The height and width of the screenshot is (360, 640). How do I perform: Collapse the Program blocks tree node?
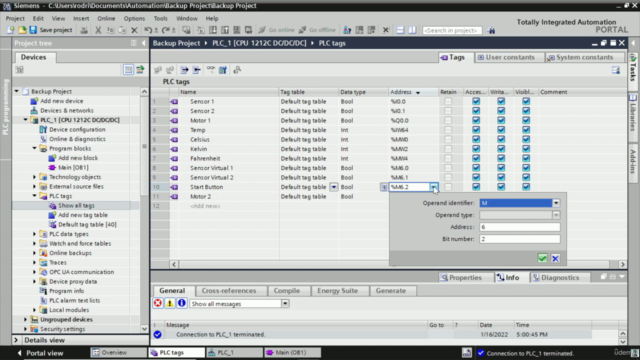[x=35, y=149]
